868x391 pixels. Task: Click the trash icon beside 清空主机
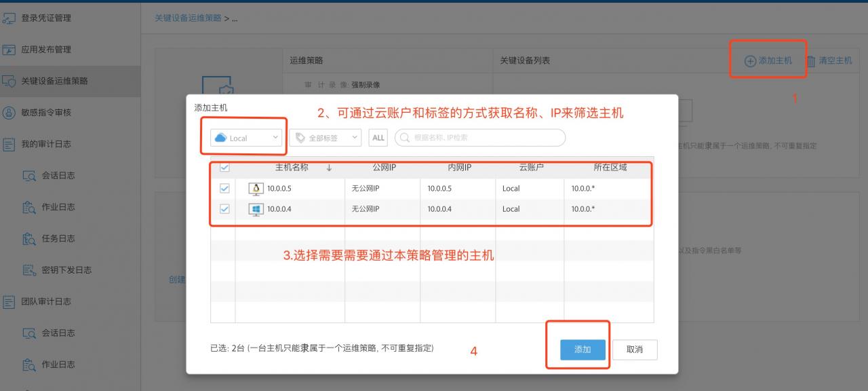(x=811, y=61)
